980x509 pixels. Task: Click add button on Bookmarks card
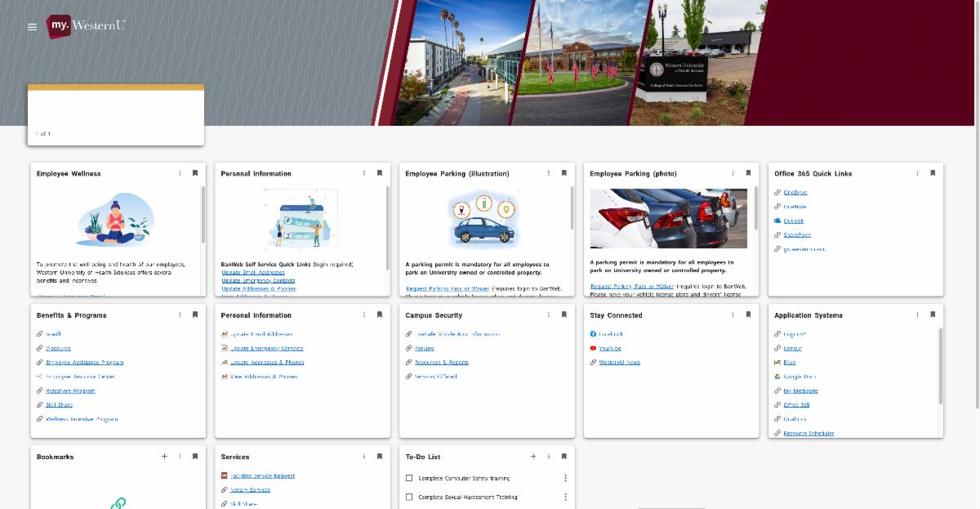164,457
